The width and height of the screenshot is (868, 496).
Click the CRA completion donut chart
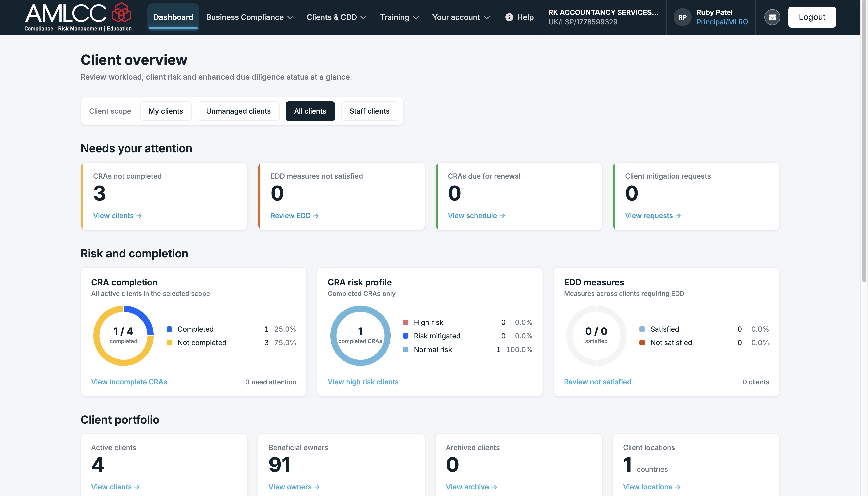(123, 335)
